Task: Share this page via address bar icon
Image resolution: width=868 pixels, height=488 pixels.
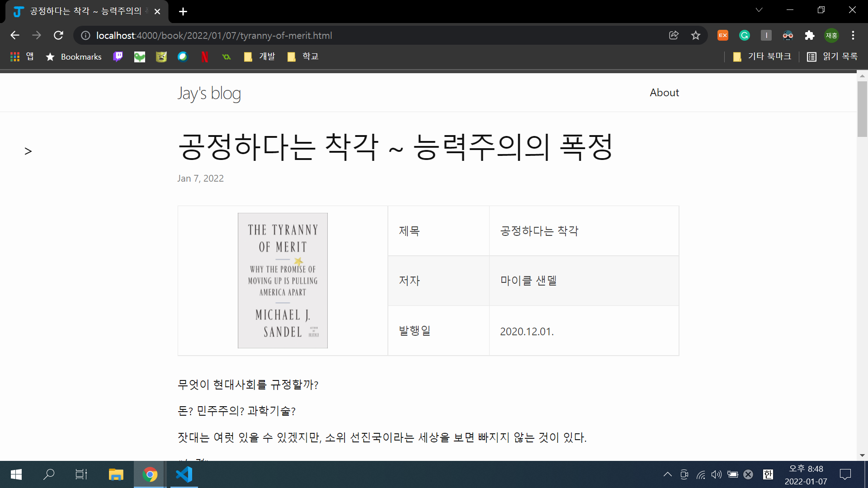Action: pos(674,35)
